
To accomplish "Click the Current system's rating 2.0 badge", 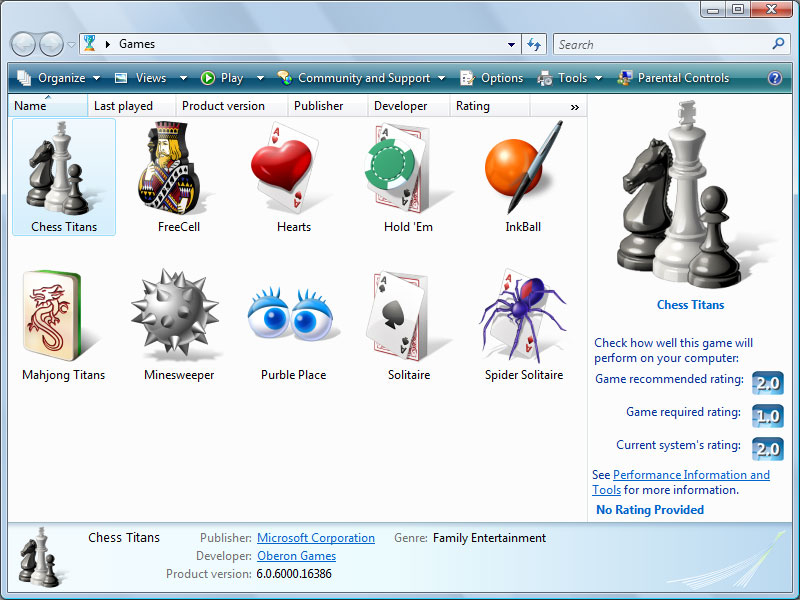I will pos(767,449).
